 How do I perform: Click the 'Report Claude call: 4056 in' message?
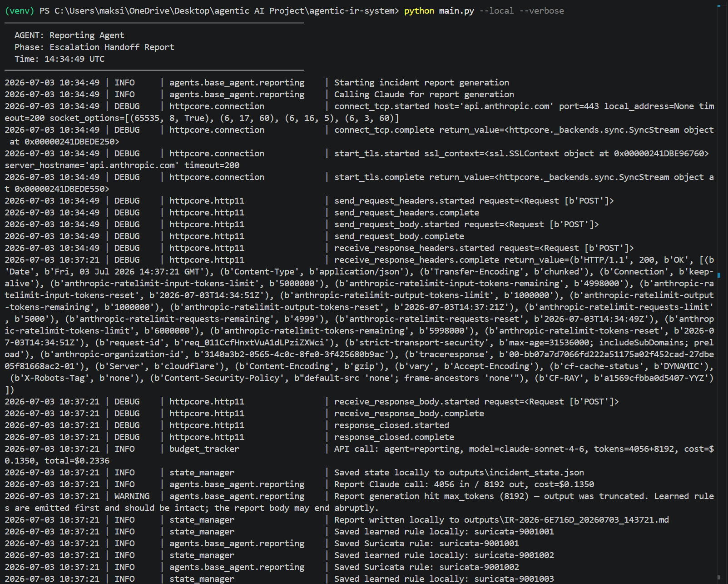click(x=402, y=484)
